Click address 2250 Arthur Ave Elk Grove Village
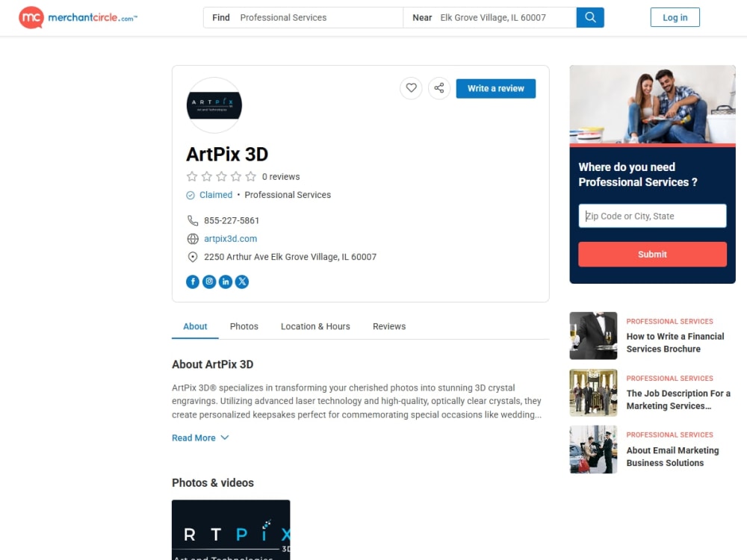This screenshot has width=747, height=560. click(290, 257)
